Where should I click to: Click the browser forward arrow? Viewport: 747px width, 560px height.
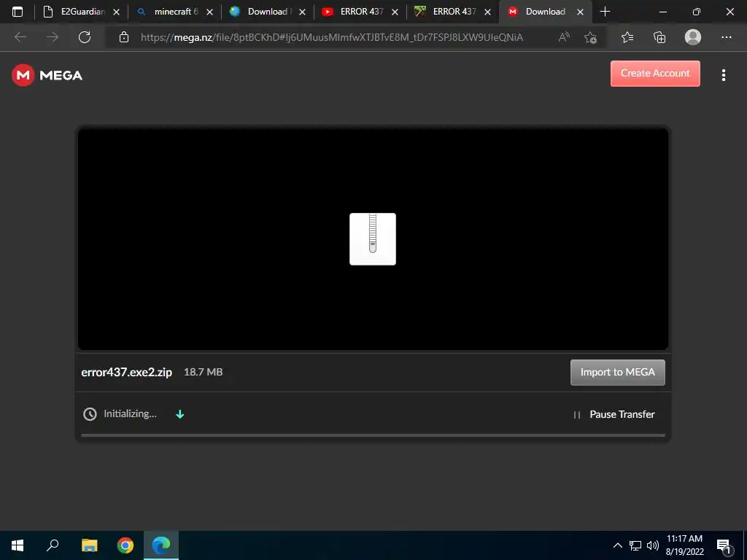(53, 37)
